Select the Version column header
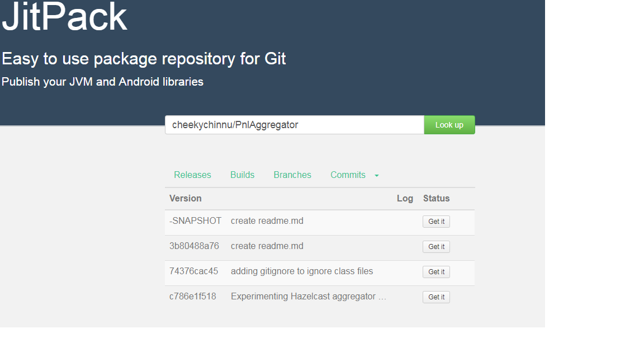644x338 pixels. (185, 198)
